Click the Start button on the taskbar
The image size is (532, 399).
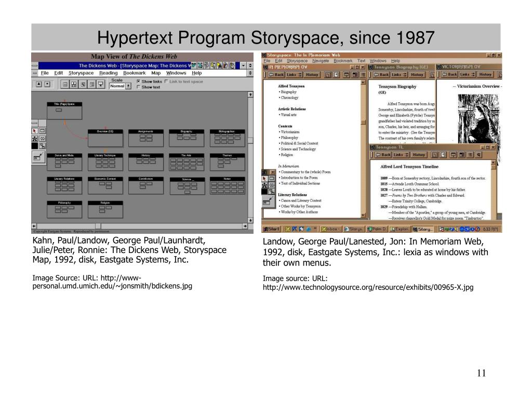(271, 229)
